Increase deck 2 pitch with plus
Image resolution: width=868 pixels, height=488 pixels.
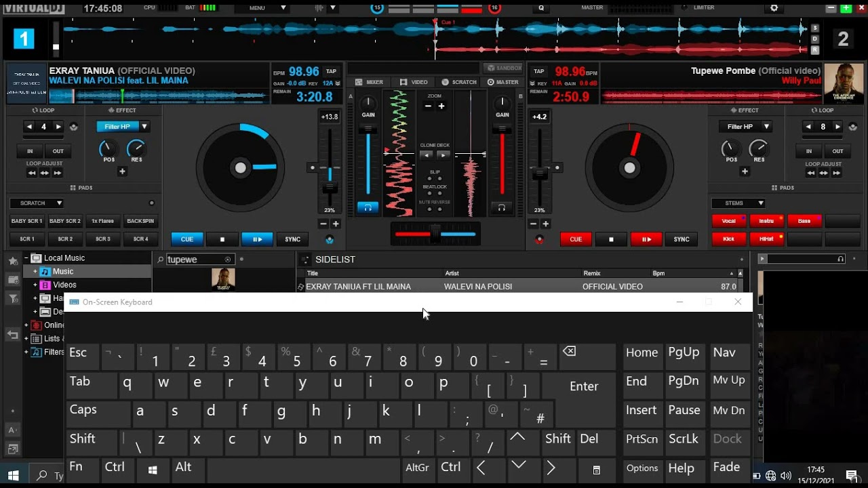546,224
